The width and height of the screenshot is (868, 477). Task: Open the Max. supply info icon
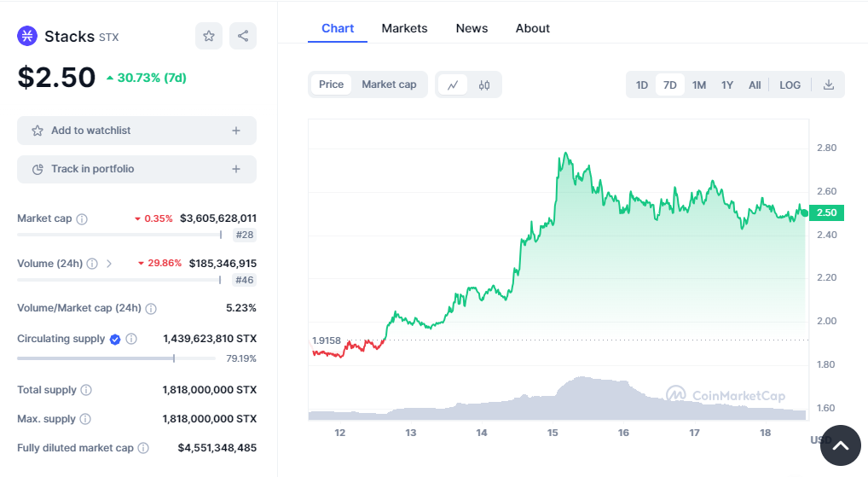click(x=85, y=419)
